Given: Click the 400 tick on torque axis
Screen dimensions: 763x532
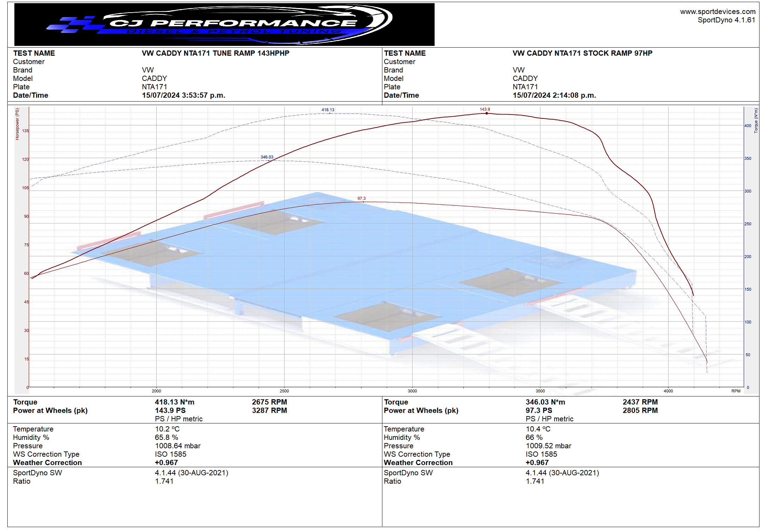Looking at the screenshot, I should [748, 126].
